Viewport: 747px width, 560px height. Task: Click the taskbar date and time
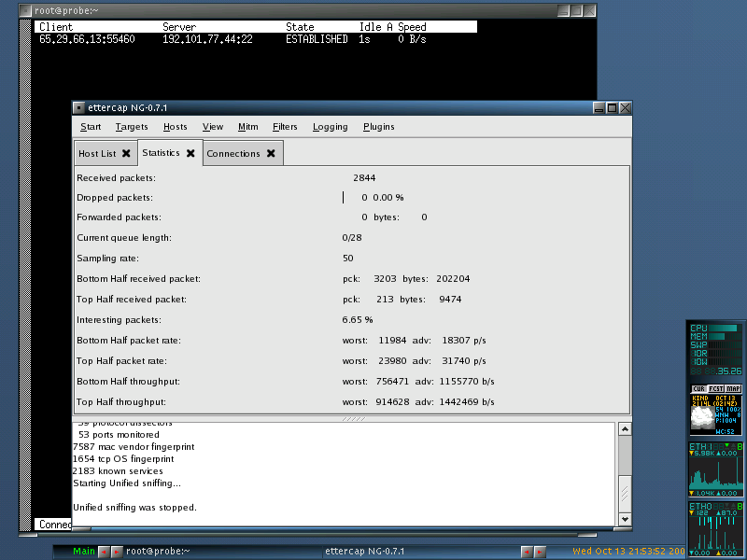click(x=628, y=552)
